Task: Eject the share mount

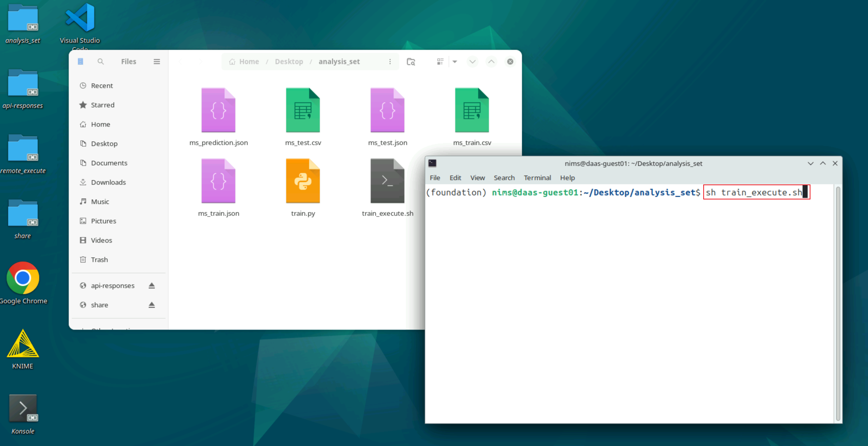Action: point(152,305)
